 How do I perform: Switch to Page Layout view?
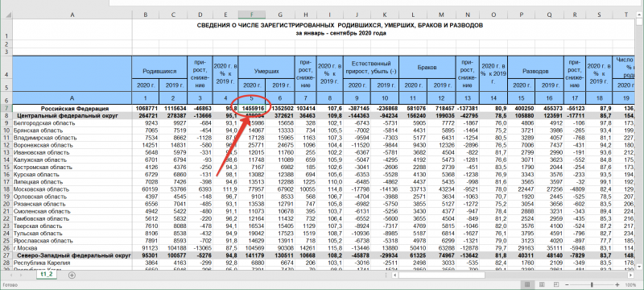click(542, 284)
